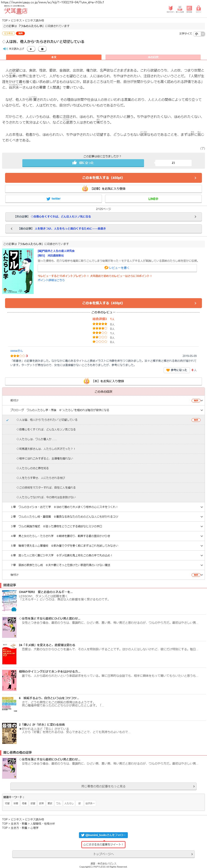Click 心にささる本の言葉をツイート button
The width and height of the screenshot is (207, 868).
(x=103, y=844)
